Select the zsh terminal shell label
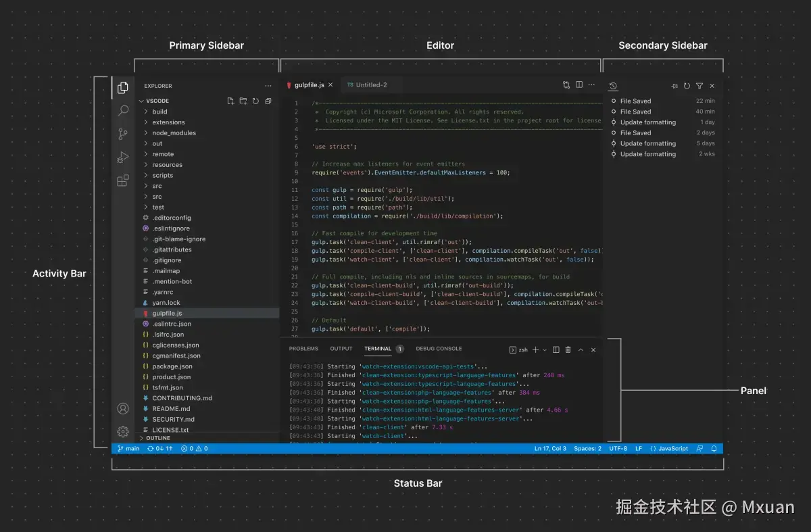 coord(518,350)
